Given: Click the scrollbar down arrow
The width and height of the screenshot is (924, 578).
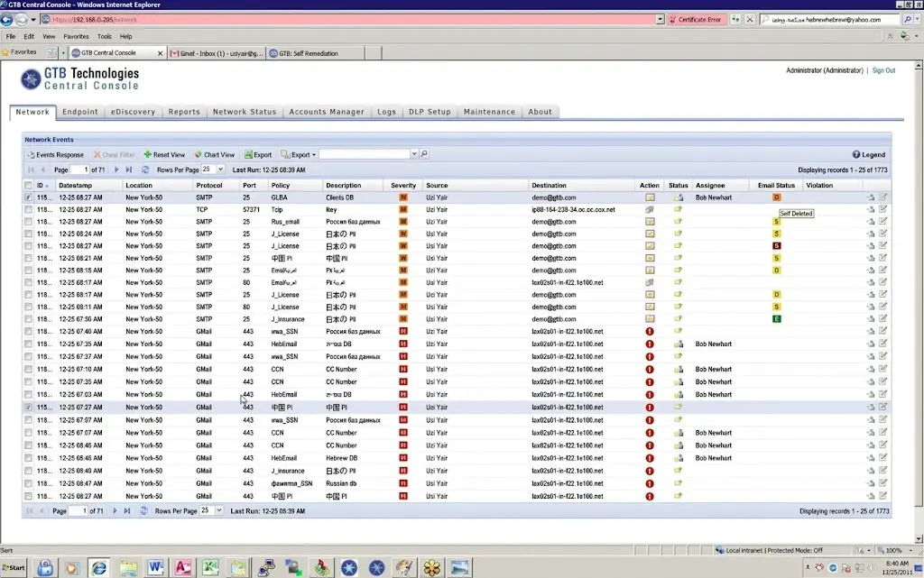Looking at the screenshot, I should click(x=919, y=538).
